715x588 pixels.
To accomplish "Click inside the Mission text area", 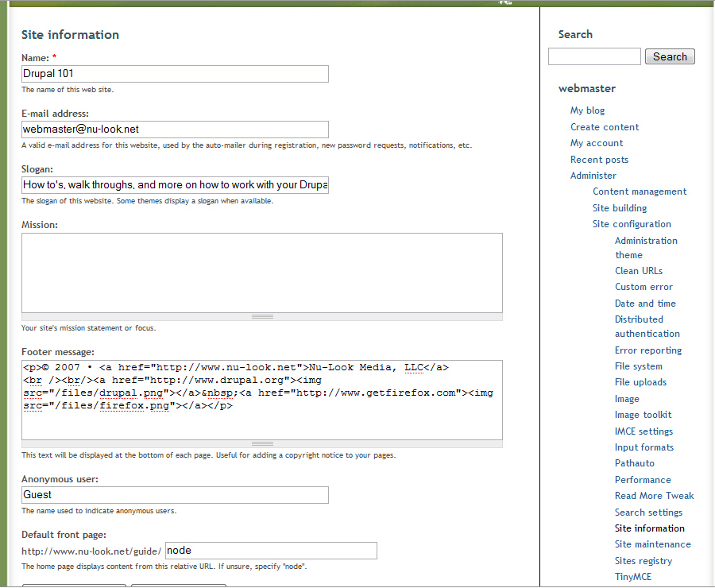I will [261, 273].
